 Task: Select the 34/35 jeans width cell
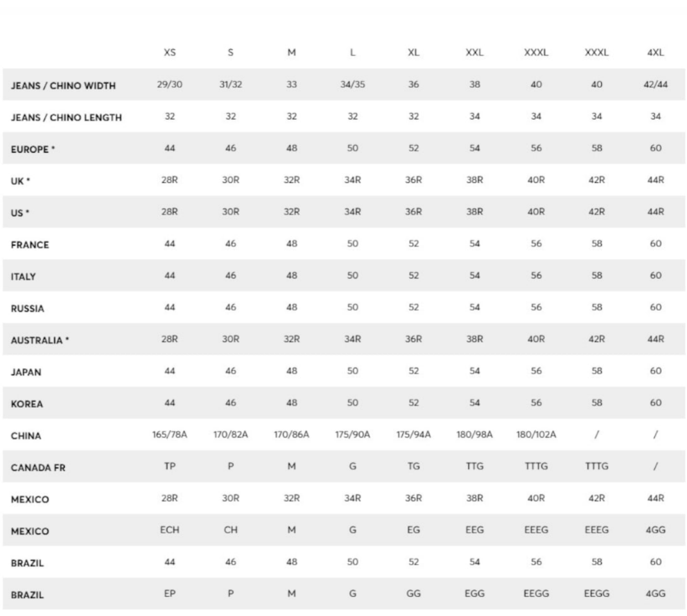(x=352, y=84)
